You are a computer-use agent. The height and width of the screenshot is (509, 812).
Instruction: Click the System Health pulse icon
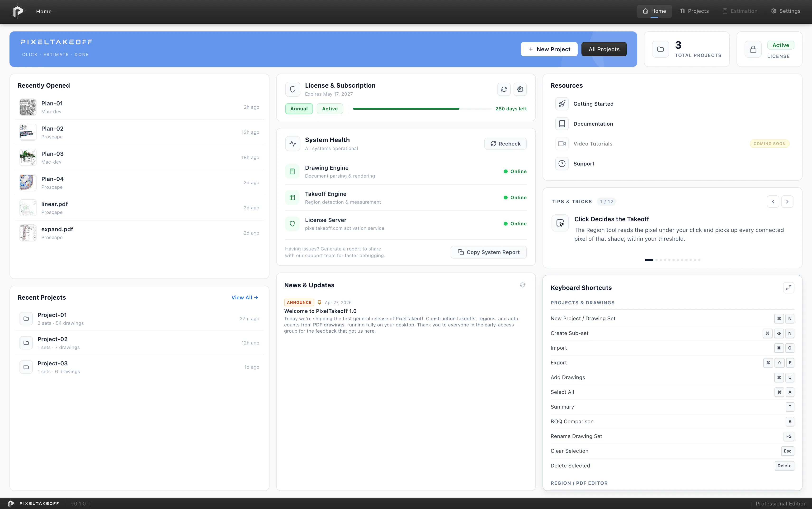(x=293, y=144)
